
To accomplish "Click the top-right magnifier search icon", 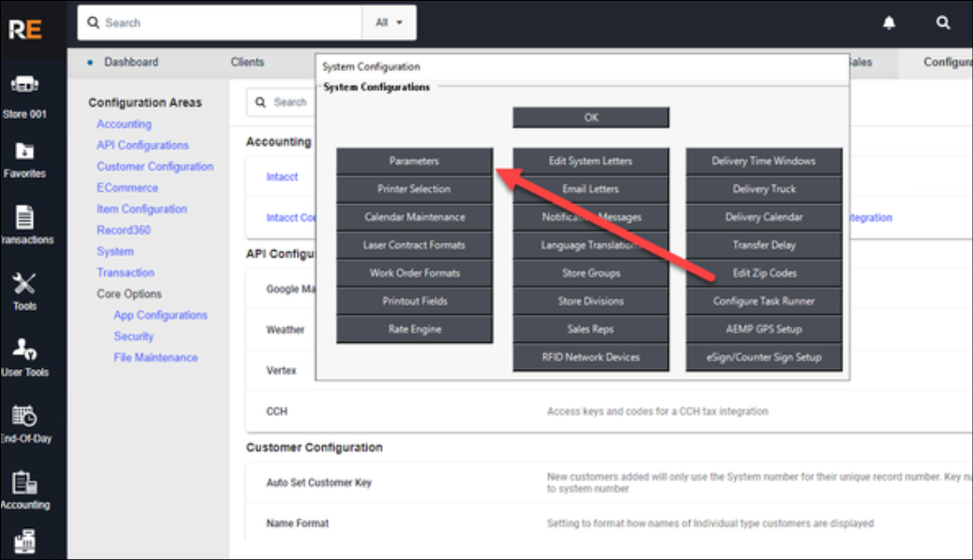I will [943, 22].
